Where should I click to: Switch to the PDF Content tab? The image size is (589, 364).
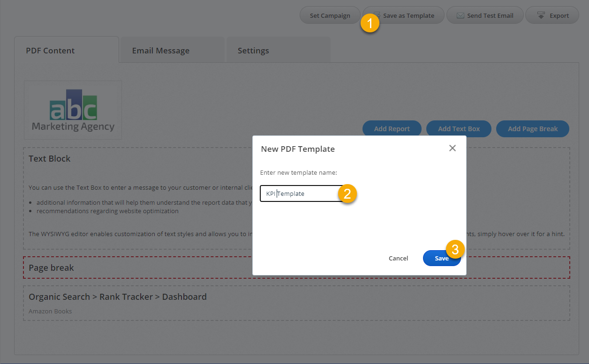tap(50, 51)
